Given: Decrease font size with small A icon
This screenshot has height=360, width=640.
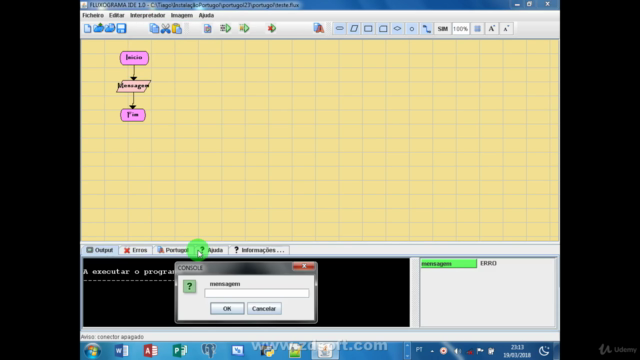Looking at the screenshot, I should click(x=506, y=29).
